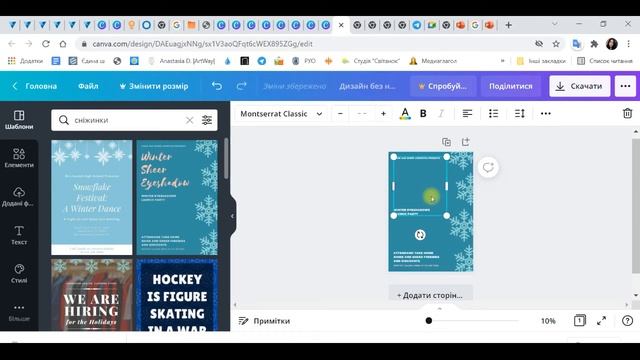The image size is (640, 360).
Task: Open the Montserrat Classic font dropdown
Action: coord(281,114)
